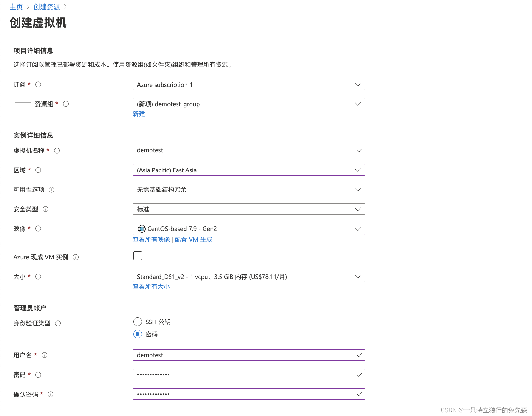Click 配置 VM 生成 link
The height and width of the screenshot is (416, 532).
coord(193,240)
